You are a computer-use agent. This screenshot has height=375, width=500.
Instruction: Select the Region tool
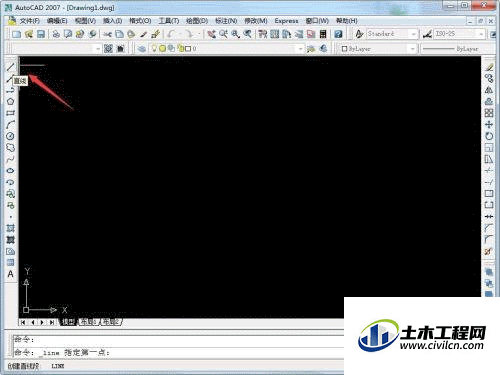(x=10, y=251)
